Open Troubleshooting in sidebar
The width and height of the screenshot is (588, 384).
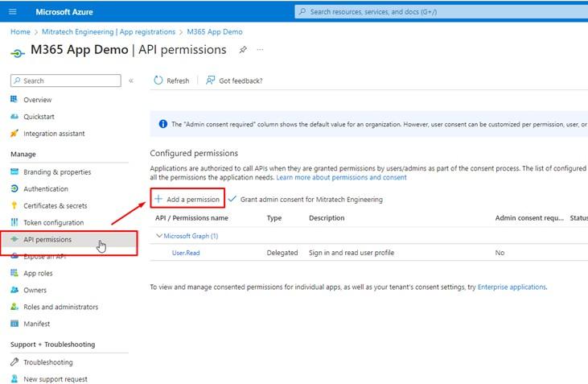click(48, 362)
